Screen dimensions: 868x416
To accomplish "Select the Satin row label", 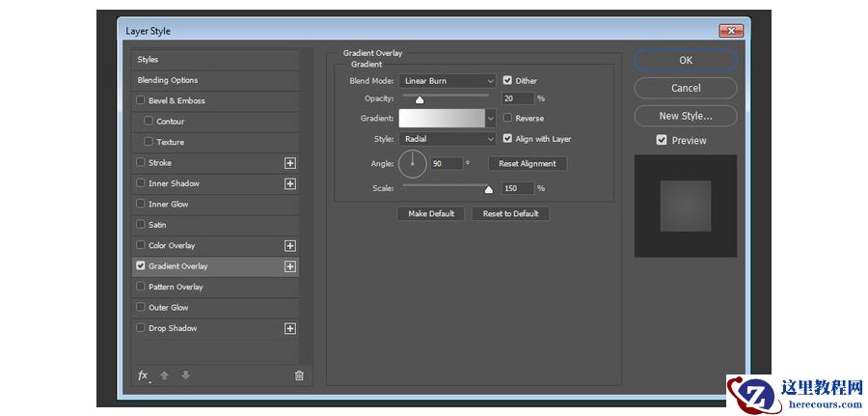I will pos(157,225).
